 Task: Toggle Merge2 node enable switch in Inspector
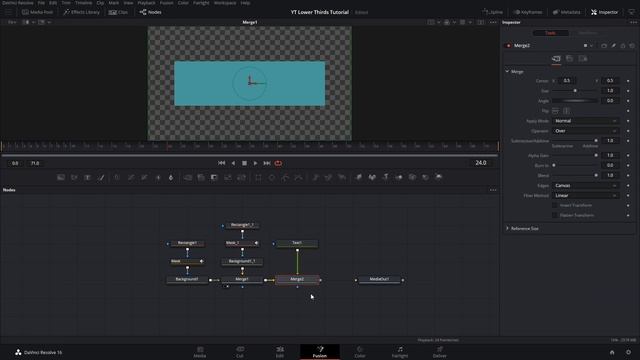pyautogui.click(x=508, y=46)
